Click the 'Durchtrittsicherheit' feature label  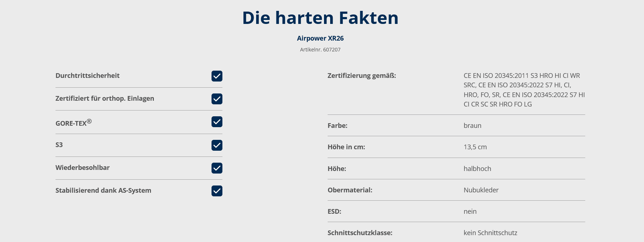(x=87, y=76)
